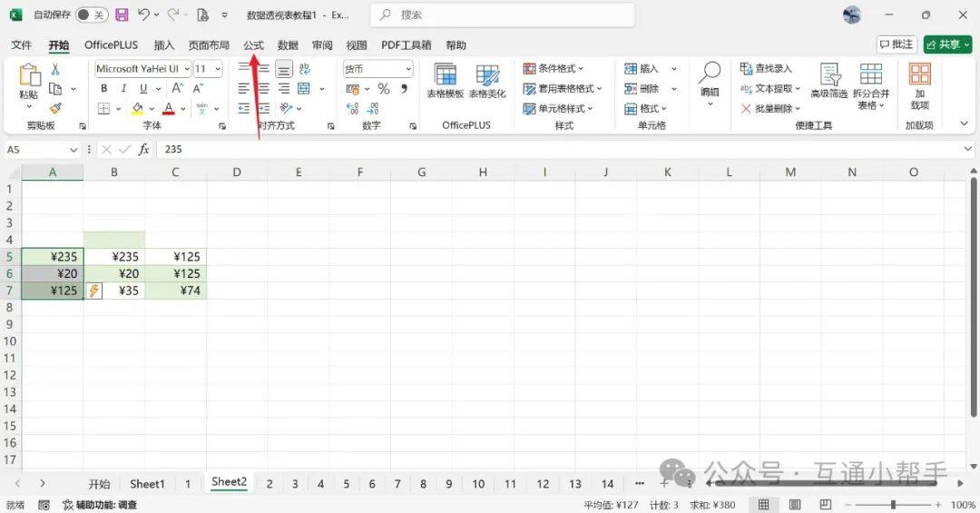Select the Format Painter brush
This screenshot has width=980, height=513.
[x=55, y=108]
